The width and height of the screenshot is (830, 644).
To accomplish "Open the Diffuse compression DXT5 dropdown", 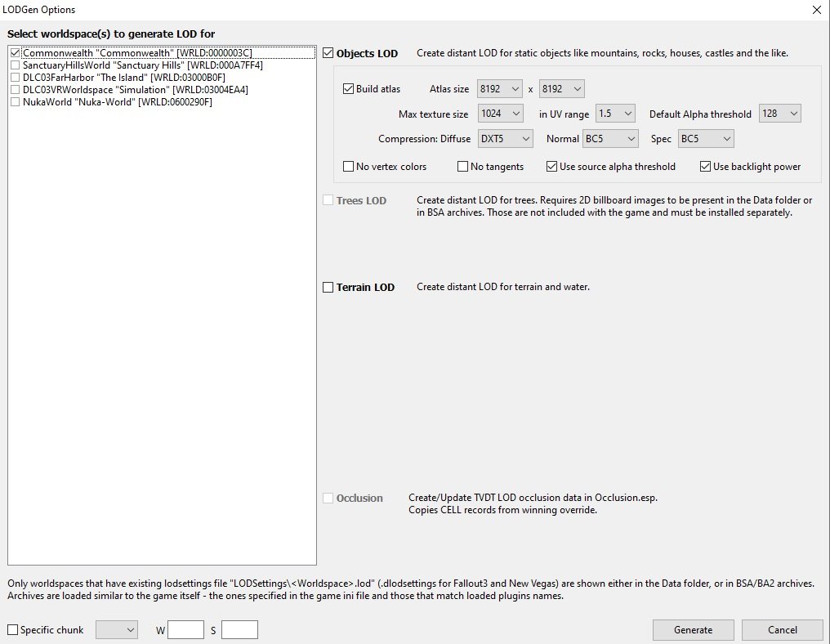I will pos(505,139).
